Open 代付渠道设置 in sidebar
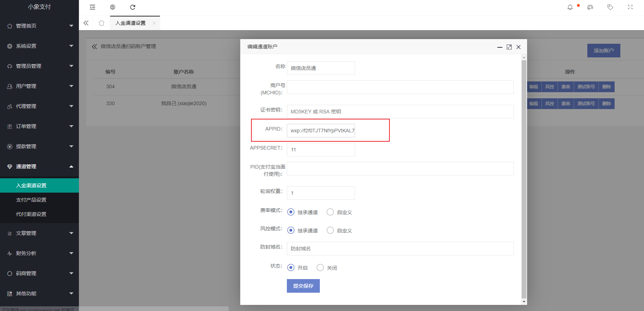This screenshot has width=644, height=311. tap(39, 214)
